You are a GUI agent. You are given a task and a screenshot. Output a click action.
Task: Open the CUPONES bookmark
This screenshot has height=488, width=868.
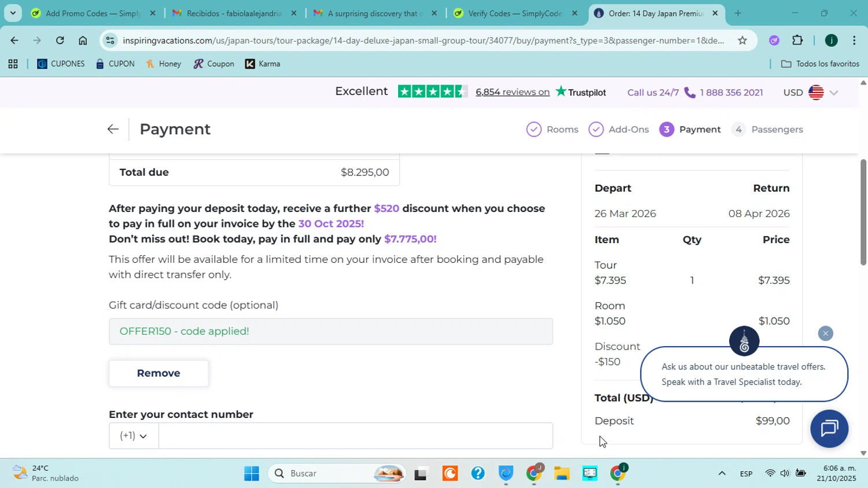61,64
